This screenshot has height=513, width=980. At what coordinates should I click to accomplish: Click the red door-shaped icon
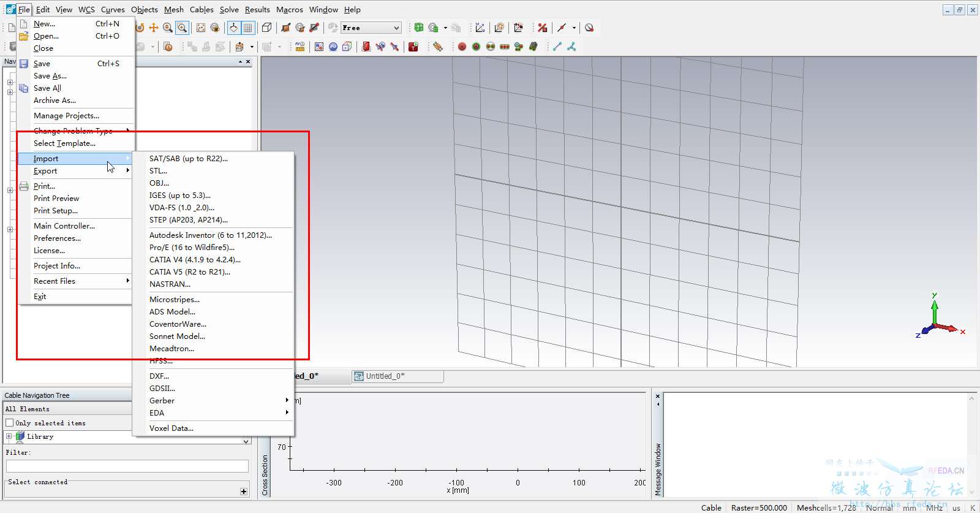[366, 47]
